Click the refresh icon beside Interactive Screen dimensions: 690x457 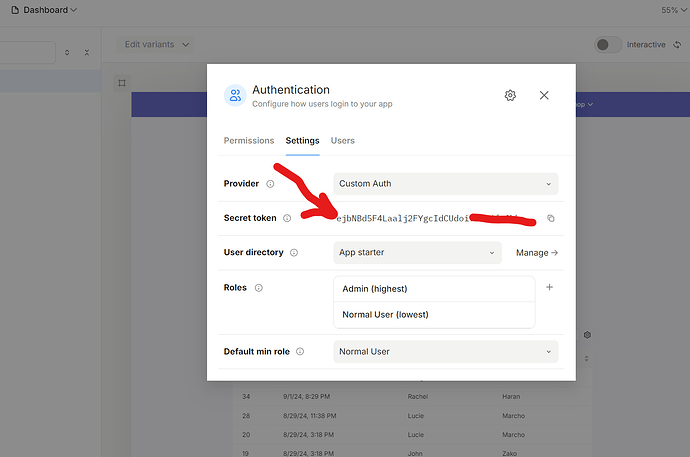point(675,44)
